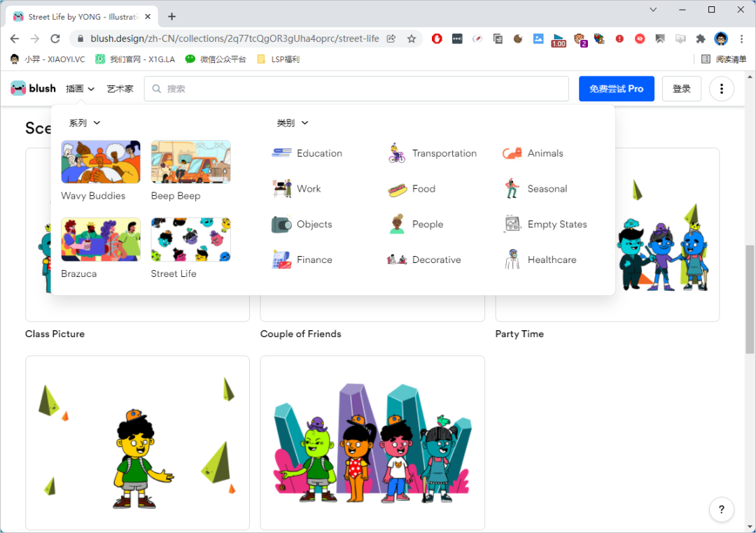Open the Chrome profile avatar

pyautogui.click(x=721, y=38)
